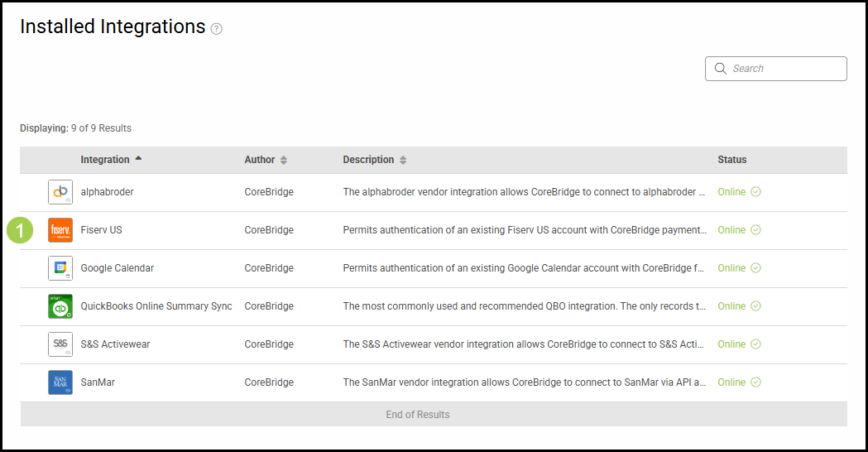868x452 pixels.
Task: Click CoreBridge author in Fiserv US row
Action: [x=269, y=230]
